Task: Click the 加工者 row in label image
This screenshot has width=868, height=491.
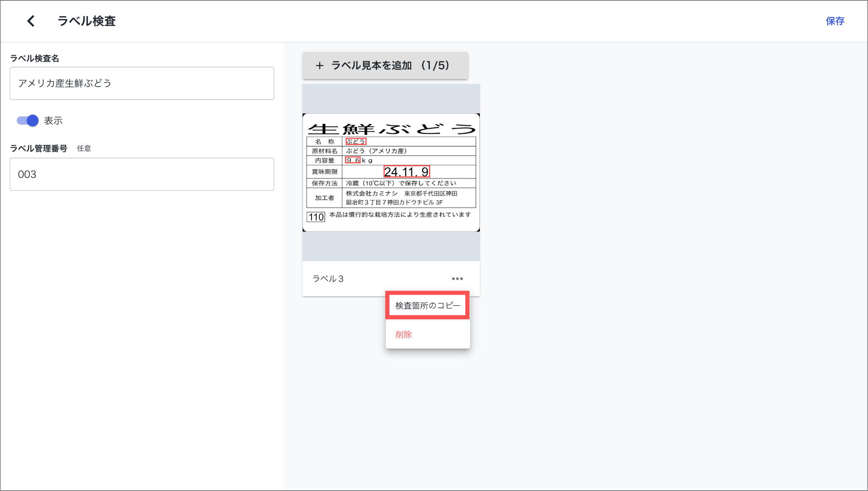Action: (x=325, y=198)
